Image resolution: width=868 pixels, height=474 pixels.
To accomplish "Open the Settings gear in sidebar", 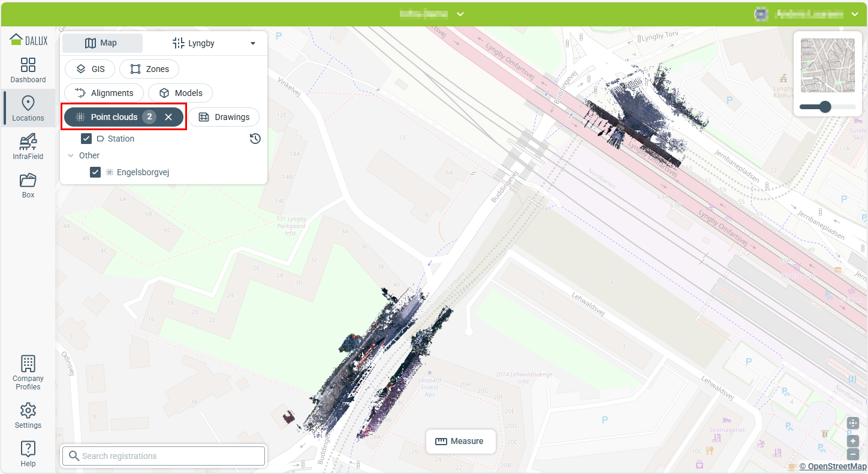I will coord(28,416).
